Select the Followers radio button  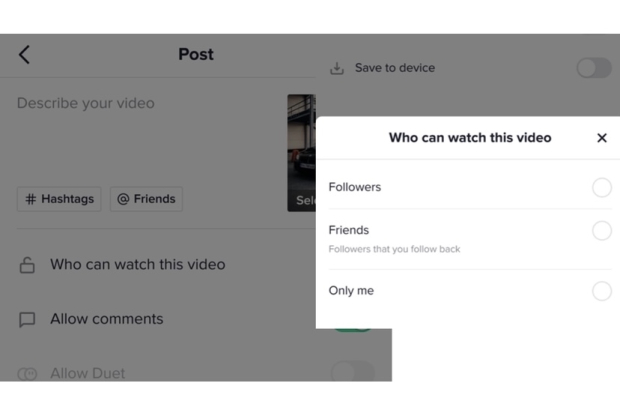[601, 188]
